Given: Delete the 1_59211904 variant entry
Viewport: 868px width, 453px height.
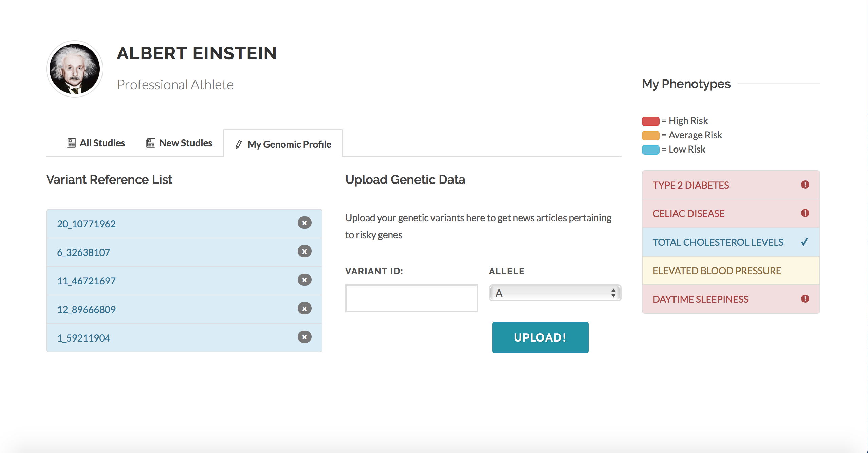Looking at the screenshot, I should point(304,337).
